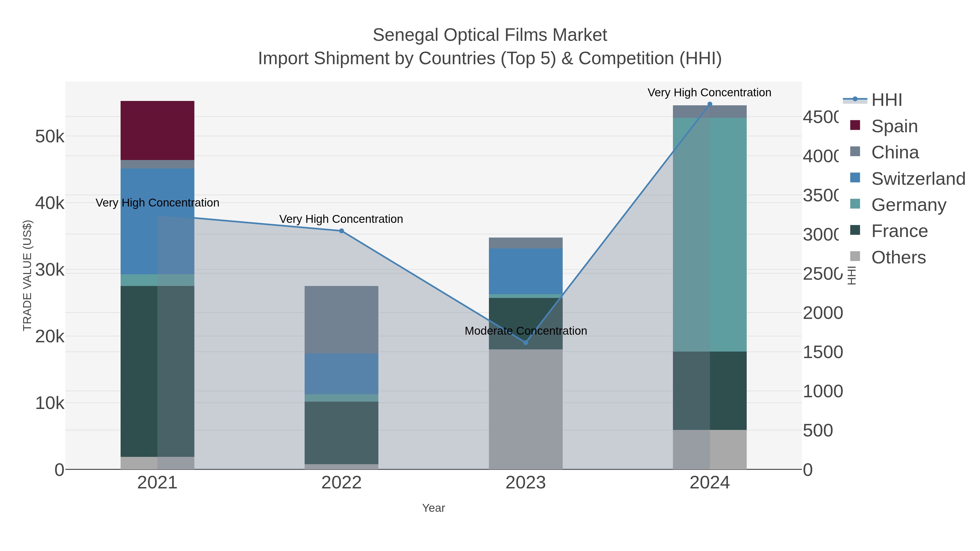The height and width of the screenshot is (551, 980).
Task: Click the 'Moderate Concentration' annotation
Action: (526, 331)
